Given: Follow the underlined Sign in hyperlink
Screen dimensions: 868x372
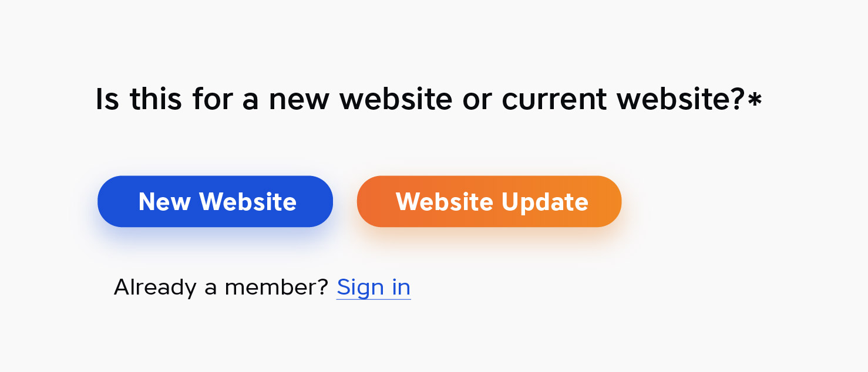Looking at the screenshot, I should tap(373, 287).
